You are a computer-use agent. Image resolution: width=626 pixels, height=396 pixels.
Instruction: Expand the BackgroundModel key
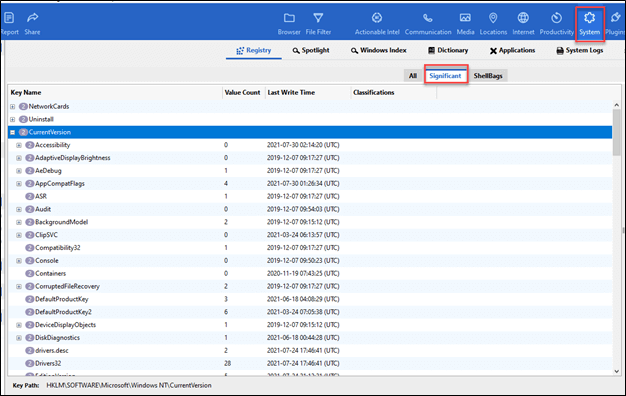[19, 222]
